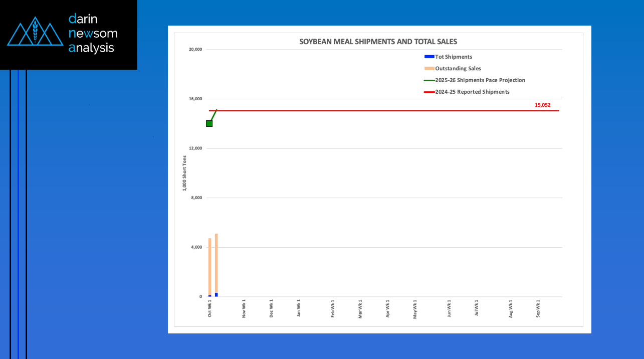644x359 pixels.
Task: Click the red 15,052 data label
Action: tap(542, 105)
